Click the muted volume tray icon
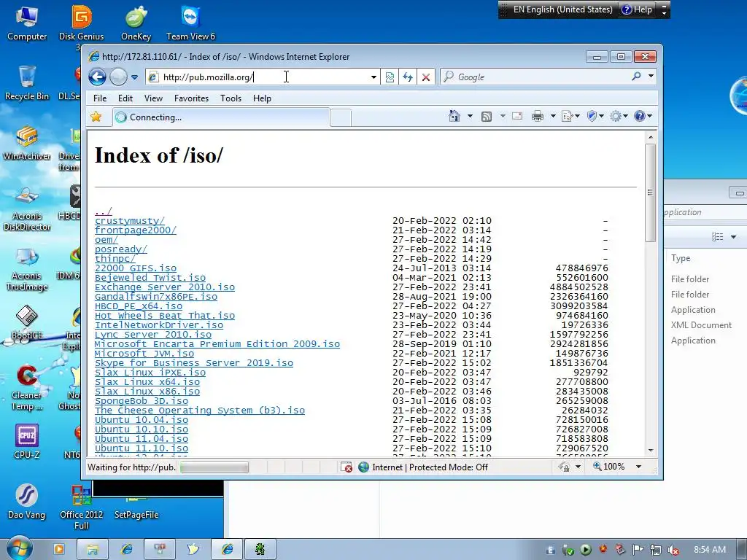 click(x=673, y=550)
